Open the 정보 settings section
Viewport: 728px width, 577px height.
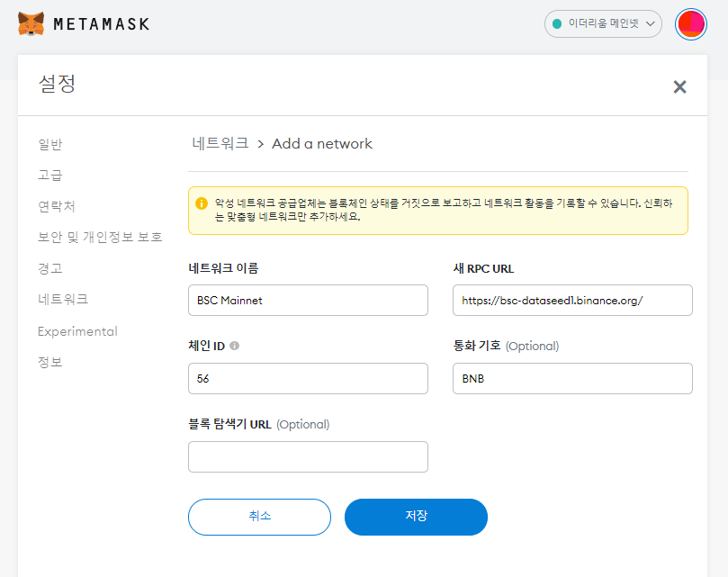coord(50,362)
